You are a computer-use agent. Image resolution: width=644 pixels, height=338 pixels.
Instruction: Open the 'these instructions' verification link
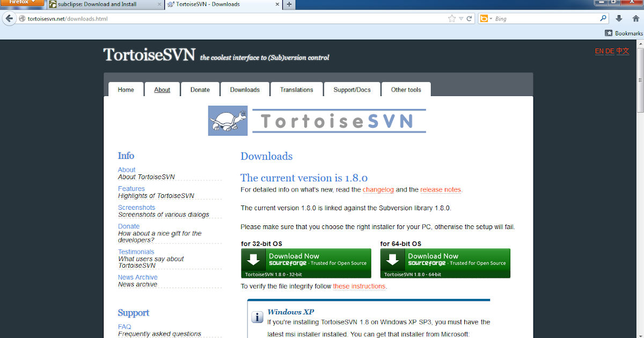[359, 286]
